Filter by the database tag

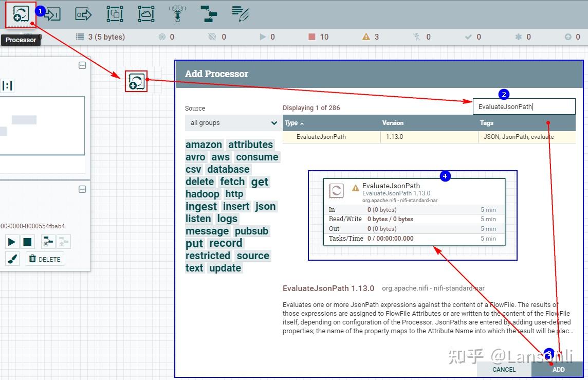point(228,170)
